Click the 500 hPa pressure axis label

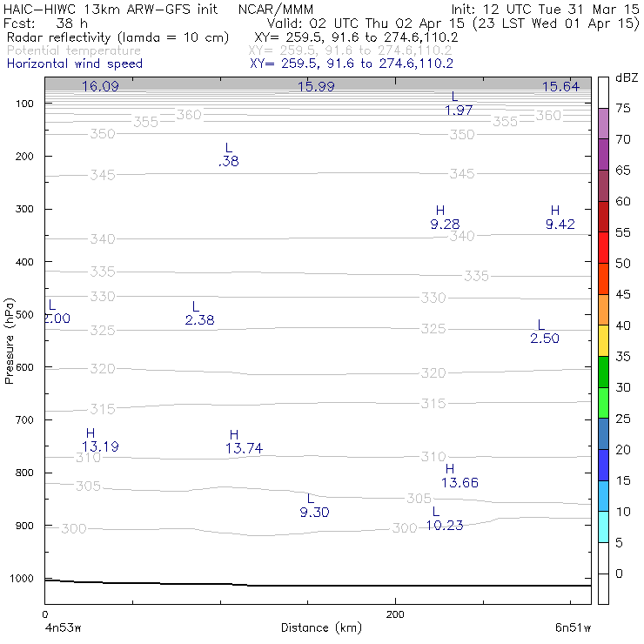[24, 315]
